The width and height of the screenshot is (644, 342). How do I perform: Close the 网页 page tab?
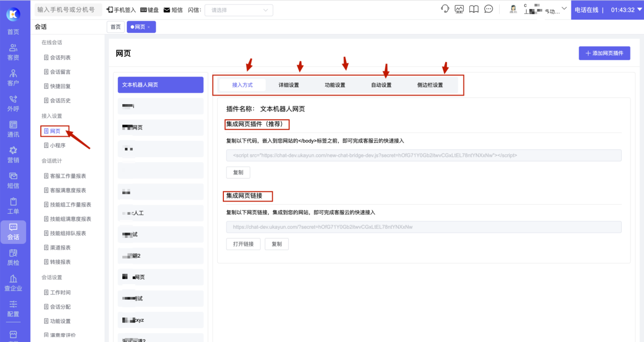[x=148, y=27]
